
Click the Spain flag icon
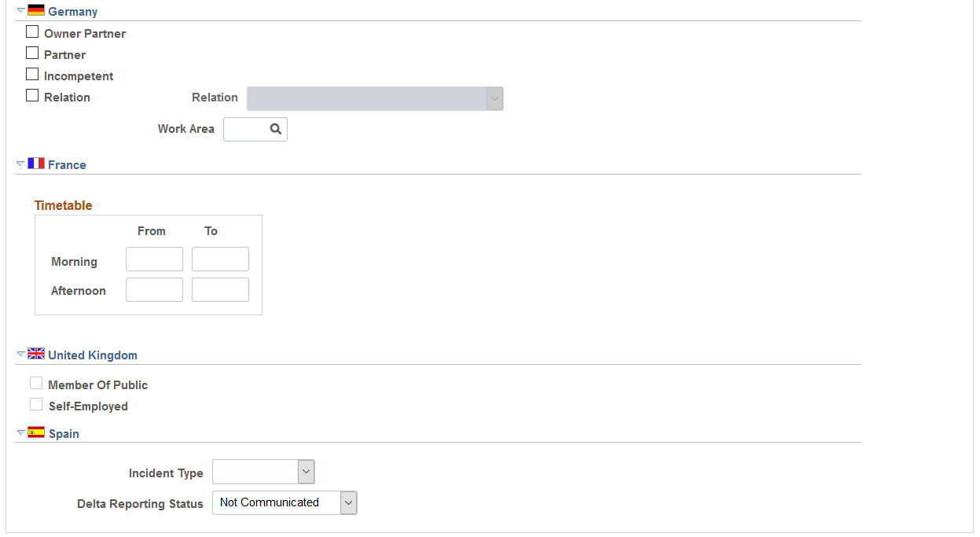36,432
